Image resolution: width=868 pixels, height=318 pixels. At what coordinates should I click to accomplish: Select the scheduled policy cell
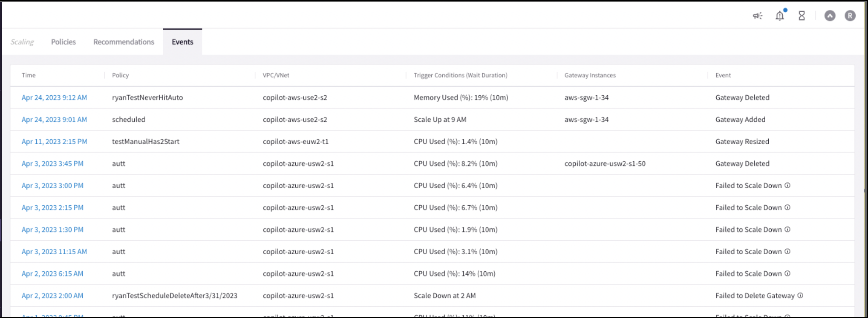(129, 119)
